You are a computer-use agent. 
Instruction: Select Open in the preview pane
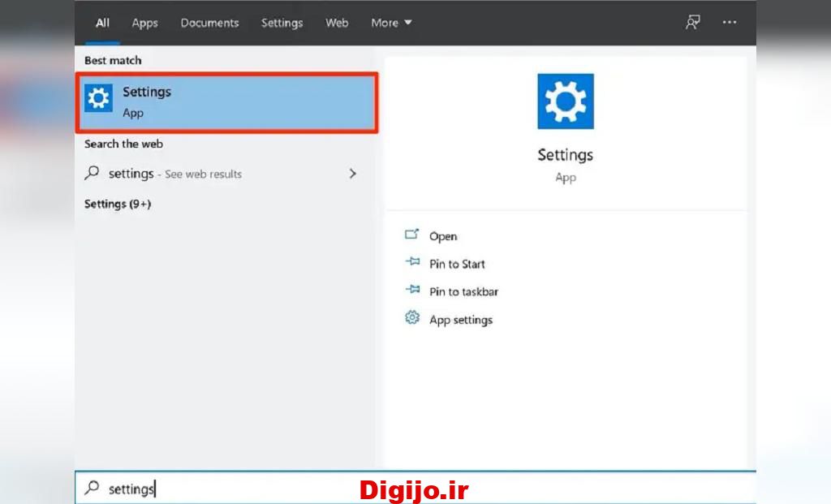tap(443, 236)
